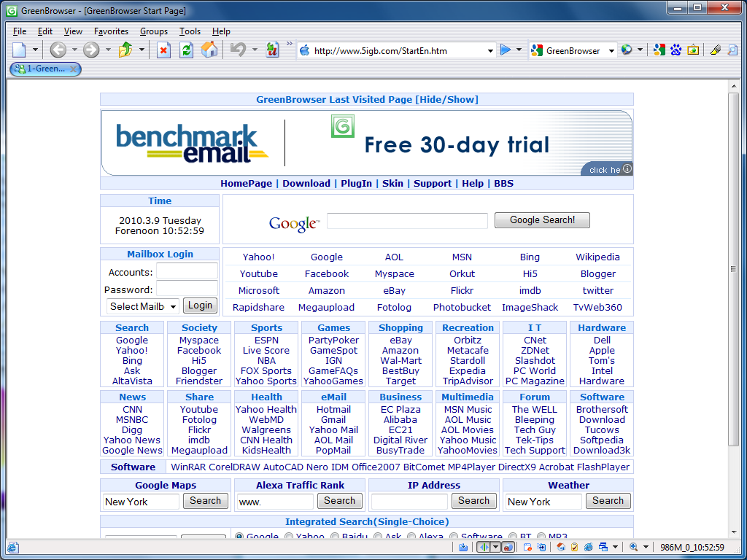747x560 pixels.
Task: Select the MP3 search option
Action: point(541,537)
